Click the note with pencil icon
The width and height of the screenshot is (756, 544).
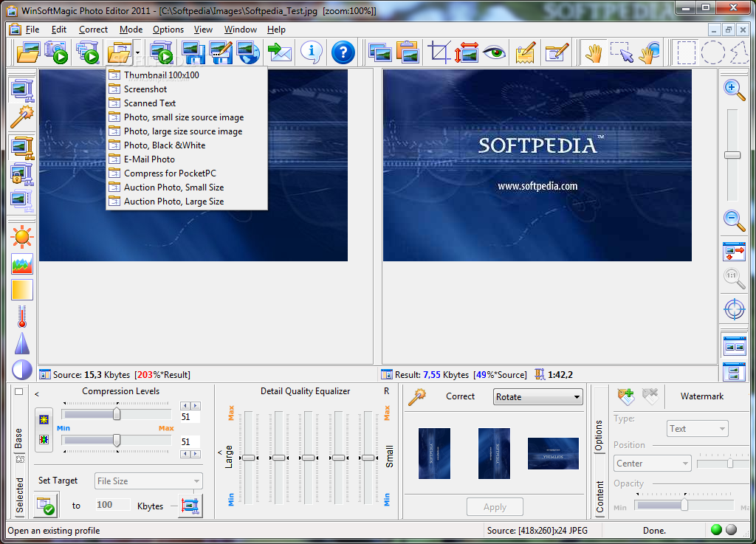(x=526, y=52)
